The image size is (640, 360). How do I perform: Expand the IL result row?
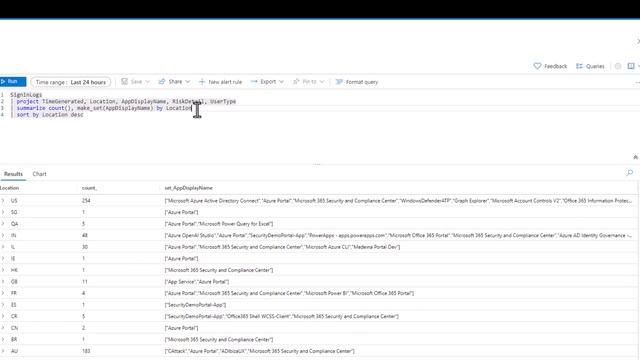(x=3, y=247)
